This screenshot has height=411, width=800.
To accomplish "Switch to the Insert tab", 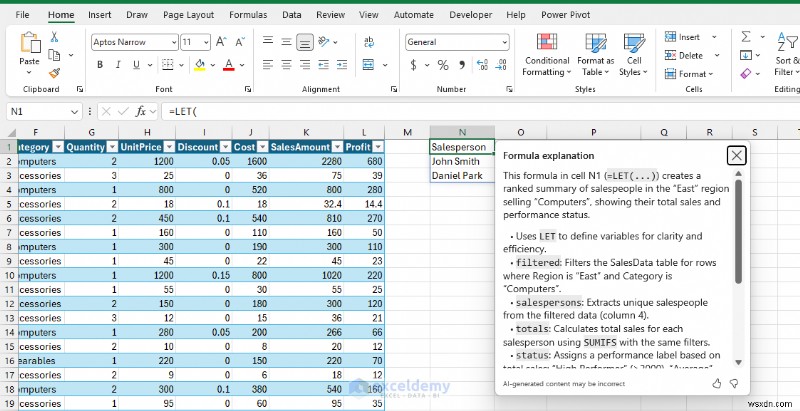I will 99,15.
